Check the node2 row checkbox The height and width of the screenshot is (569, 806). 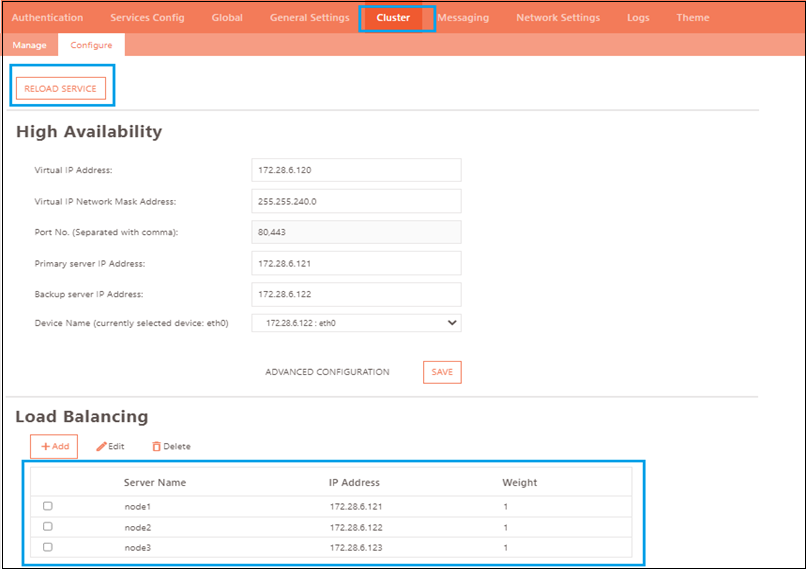[x=48, y=527]
